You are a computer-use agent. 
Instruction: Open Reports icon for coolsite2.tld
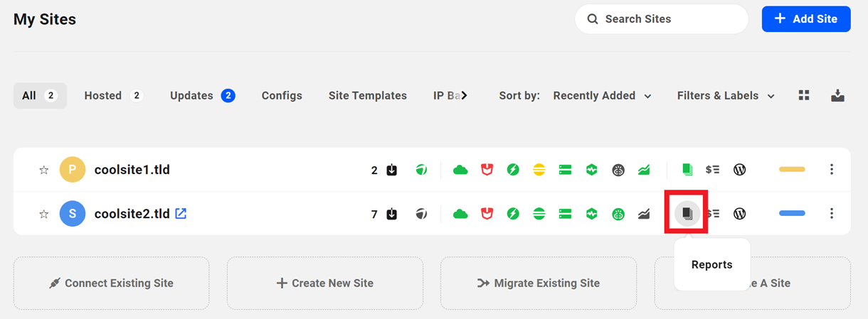point(687,213)
